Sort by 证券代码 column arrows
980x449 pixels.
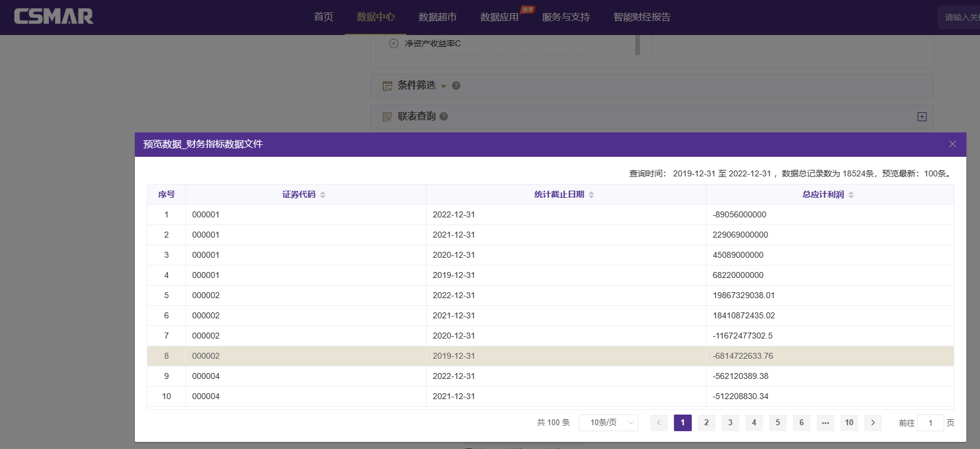point(323,195)
